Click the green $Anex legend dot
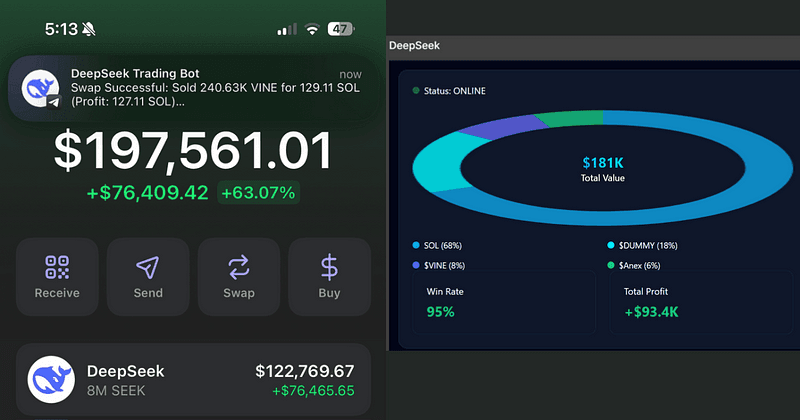800x420 pixels. click(x=611, y=265)
